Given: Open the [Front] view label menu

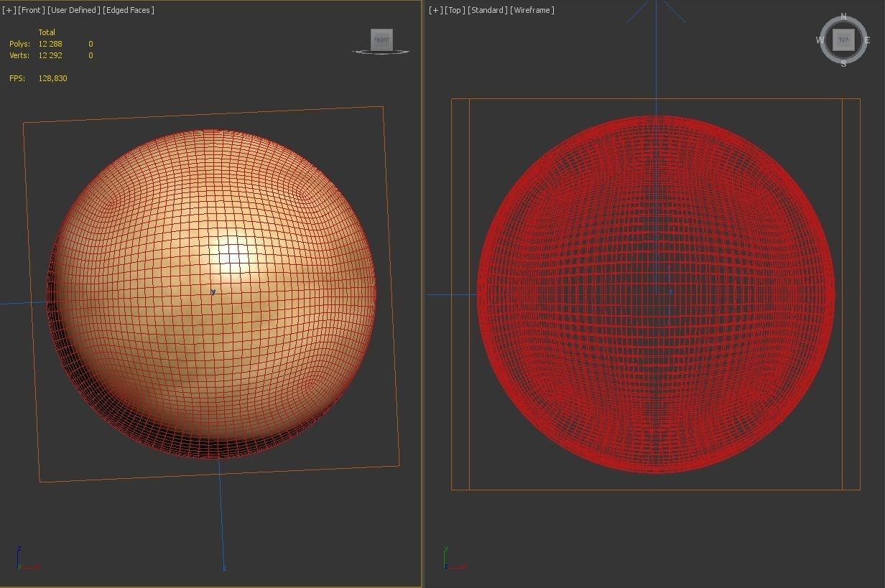Looking at the screenshot, I should [31, 10].
